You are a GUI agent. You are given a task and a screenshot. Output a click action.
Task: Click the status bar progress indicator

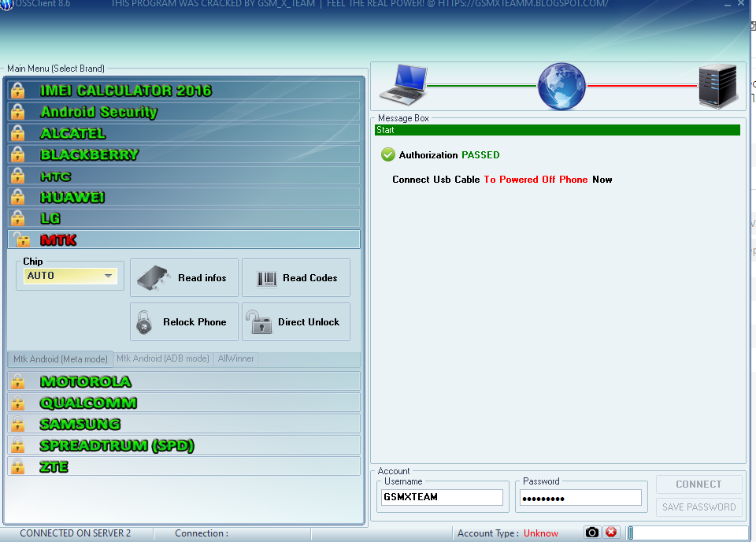coord(687,533)
